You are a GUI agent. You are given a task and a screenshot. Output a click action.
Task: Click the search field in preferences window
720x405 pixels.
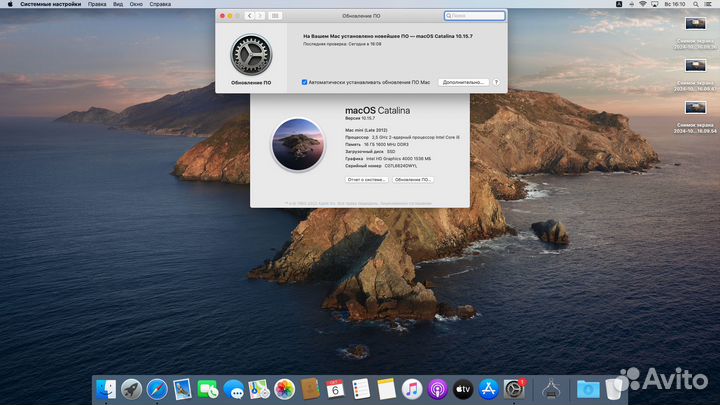pos(475,16)
